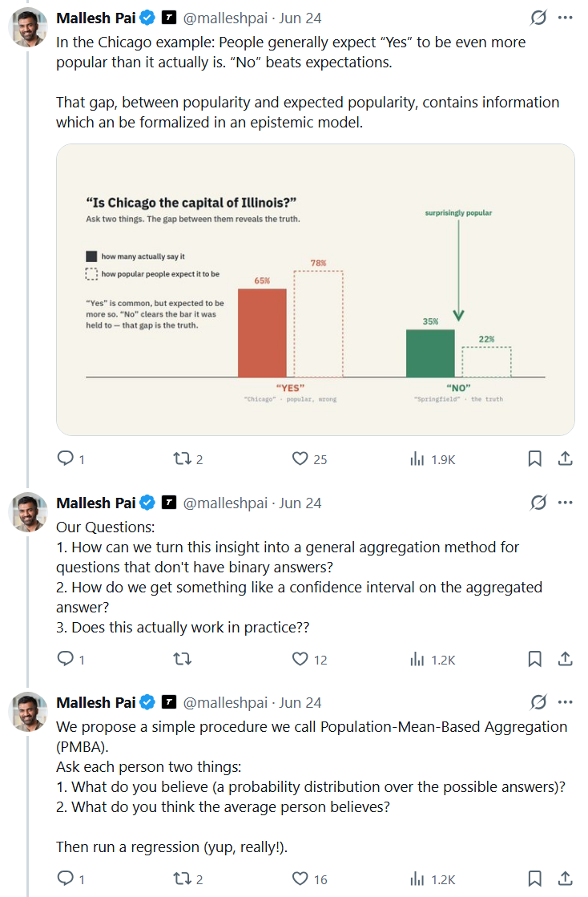This screenshot has height=897, width=588.
Task: Bookmark the Chicago example tweet
Action: [x=534, y=459]
